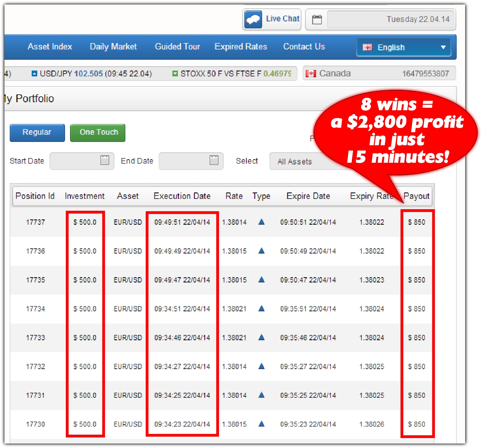Select position id 17730 cell

35,424
